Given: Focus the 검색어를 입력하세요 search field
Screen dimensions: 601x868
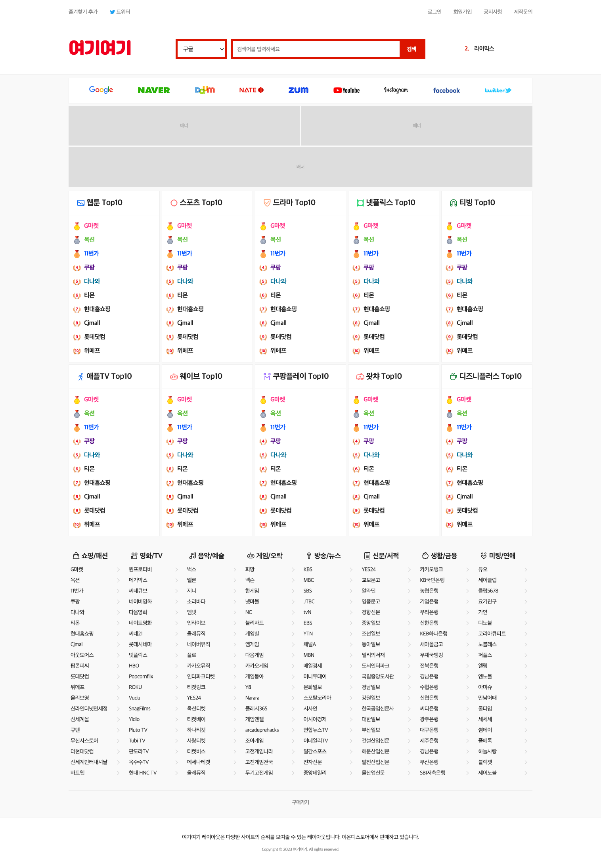Looking at the screenshot, I should coord(316,49).
